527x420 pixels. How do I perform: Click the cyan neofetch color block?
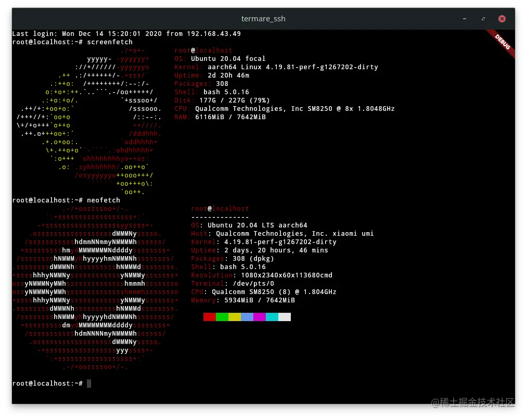(x=272, y=317)
